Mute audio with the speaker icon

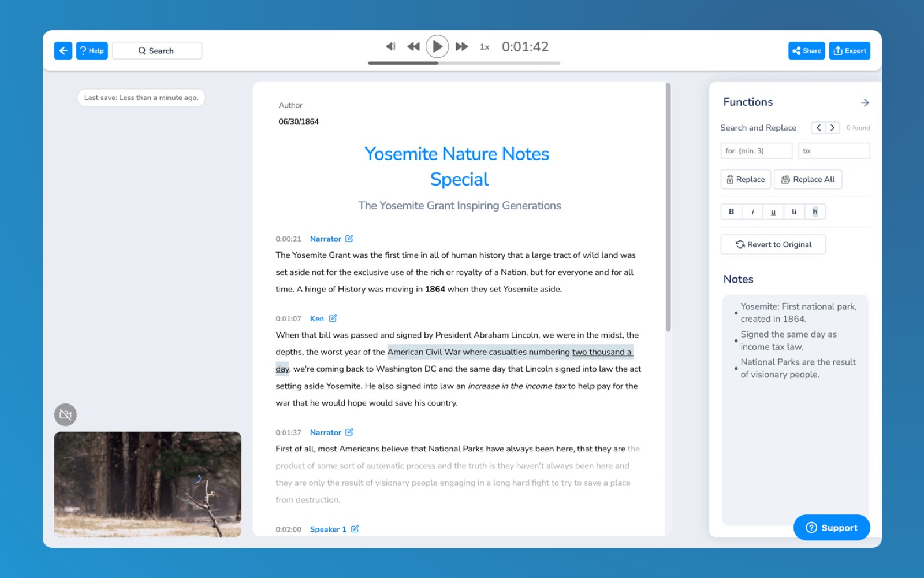[391, 46]
